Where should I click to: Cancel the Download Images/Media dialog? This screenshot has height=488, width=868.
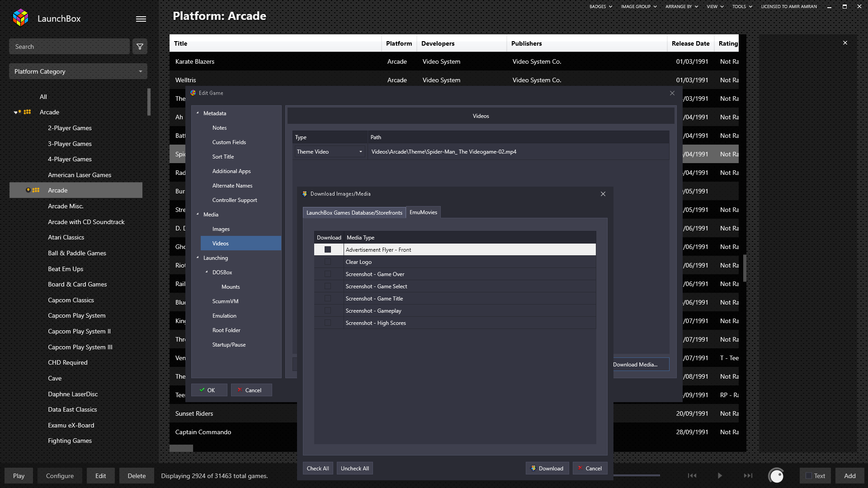pyautogui.click(x=590, y=469)
